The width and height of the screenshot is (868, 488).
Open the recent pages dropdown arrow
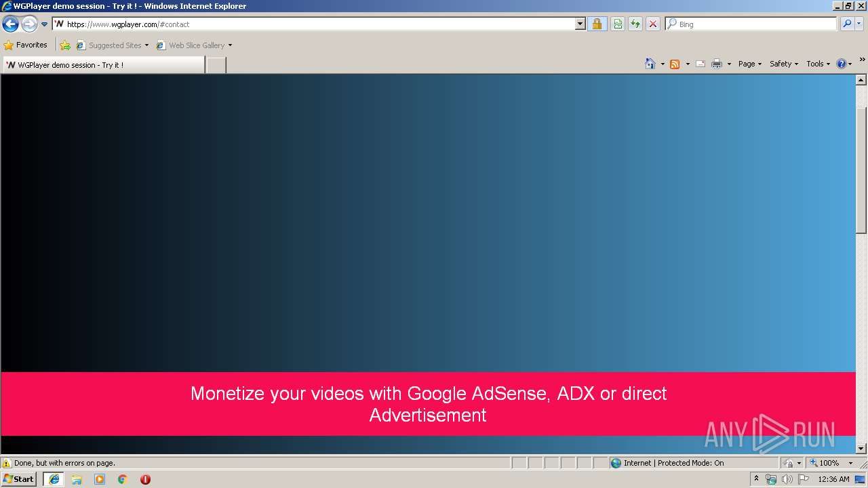click(45, 24)
